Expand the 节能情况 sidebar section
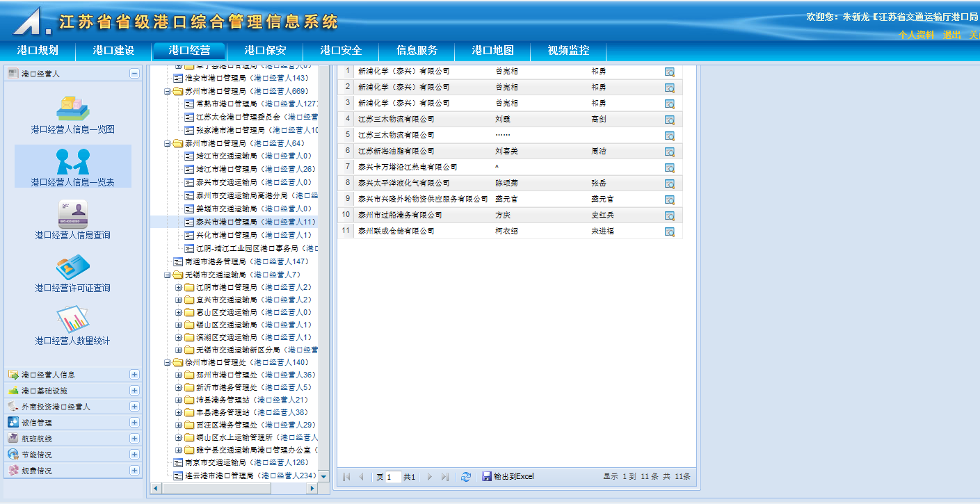This screenshot has height=504, width=980. coord(134,455)
